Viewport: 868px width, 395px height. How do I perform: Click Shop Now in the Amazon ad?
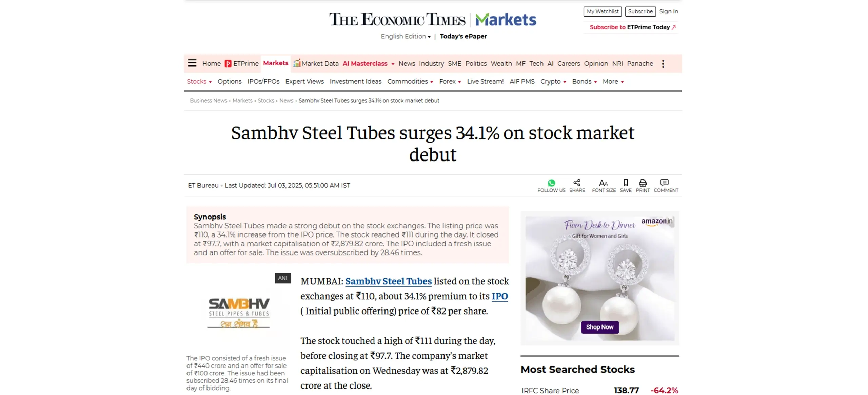pos(599,327)
